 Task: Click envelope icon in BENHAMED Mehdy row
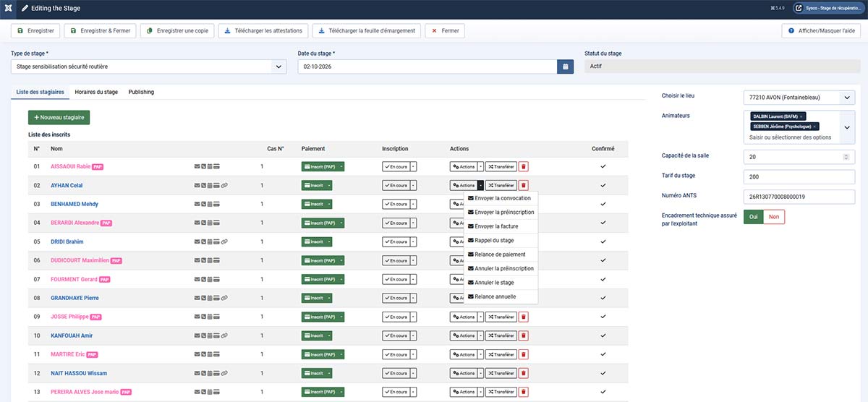(x=197, y=204)
